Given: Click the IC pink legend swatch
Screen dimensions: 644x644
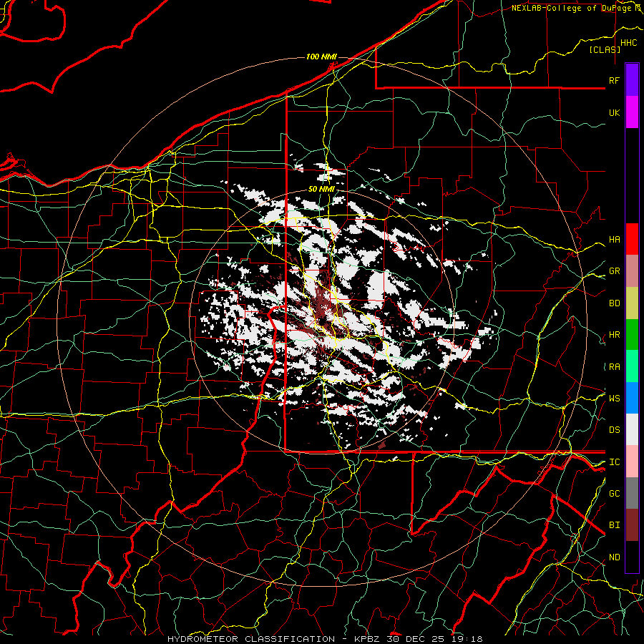Looking at the screenshot, I should pos(632,462).
